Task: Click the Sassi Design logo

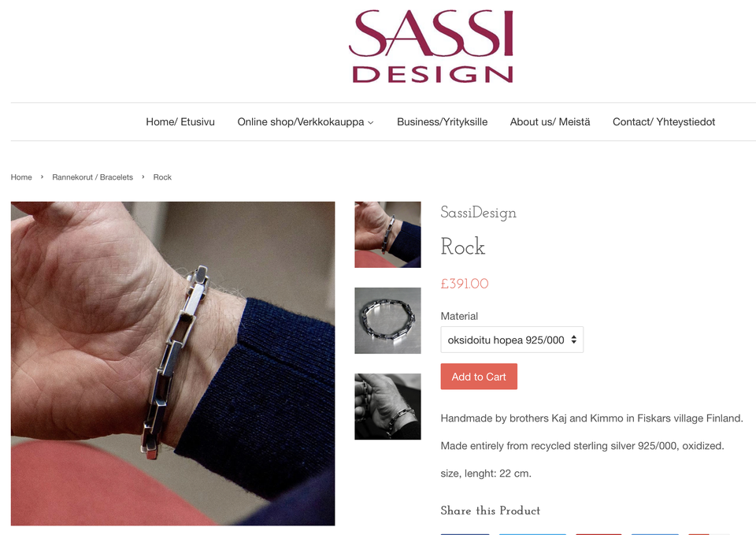Action: click(x=431, y=46)
